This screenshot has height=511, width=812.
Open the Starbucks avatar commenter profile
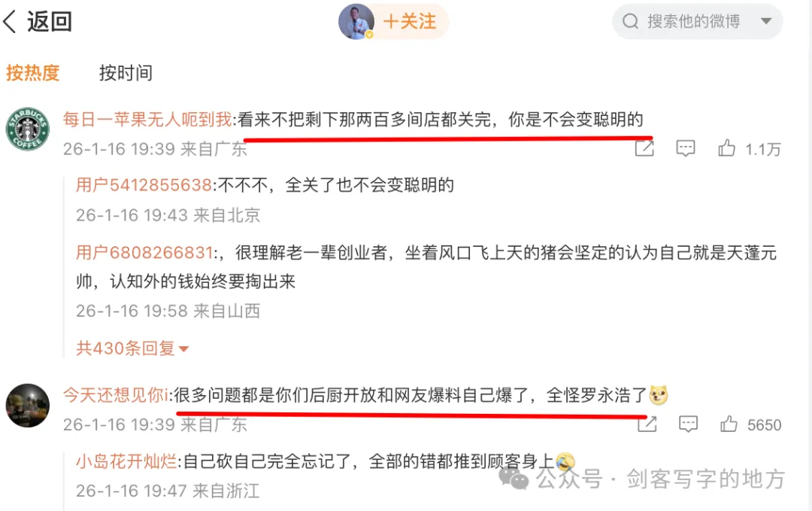[x=28, y=129]
